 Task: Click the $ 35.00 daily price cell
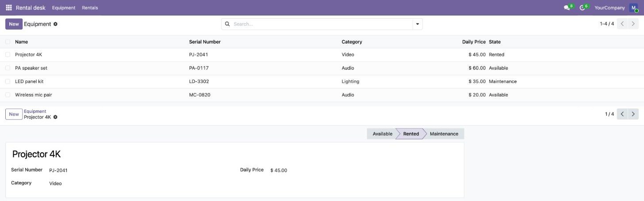click(477, 81)
